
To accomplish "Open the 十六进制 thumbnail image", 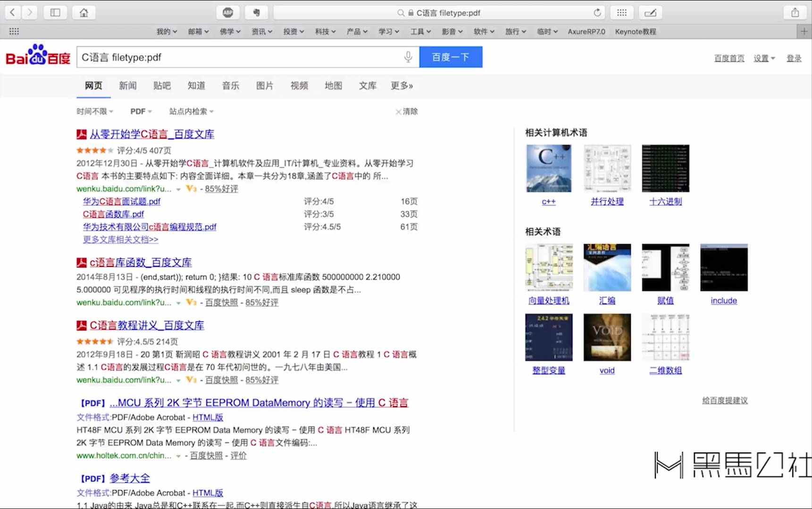I will point(666,169).
